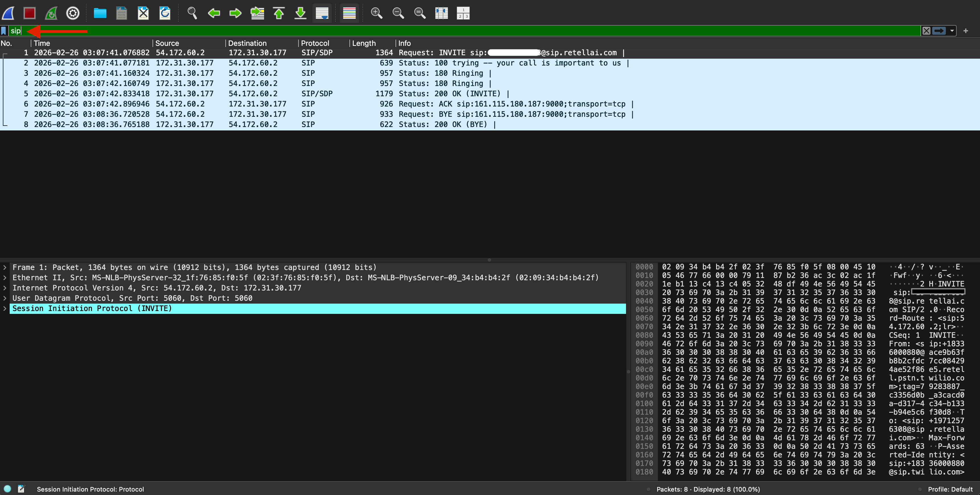980x495 pixels.
Task: Click the Find packet magnifier icon
Action: [x=192, y=13]
